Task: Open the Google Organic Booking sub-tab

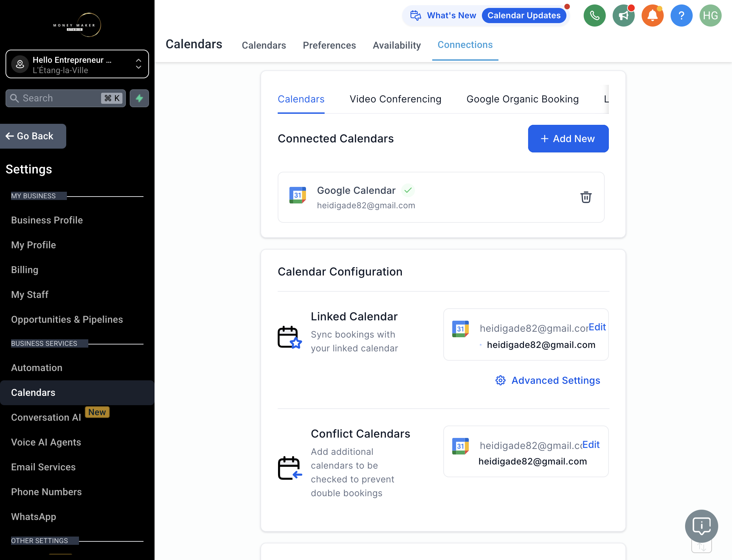Action: [x=523, y=99]
